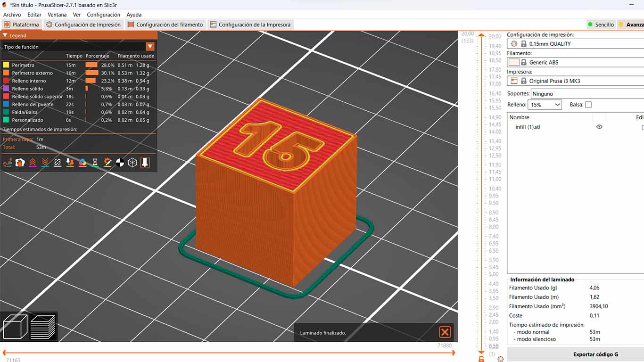Image resolution: width=644 pixels, height=362 pixels.
Task: Switch to 3D editor view cube icon
Action: coord(15,327)
